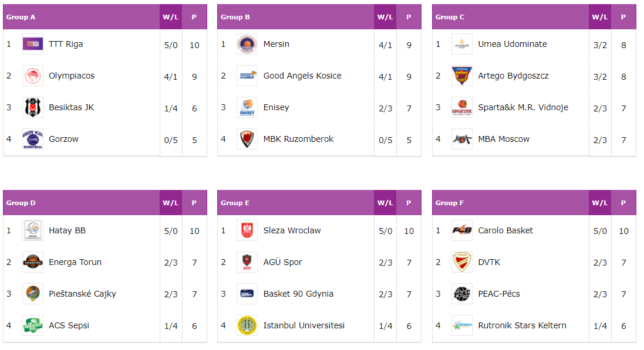Click the Besiktas JK crest icon
This screenshot has width=644, height=350.
(x=33, y=107)
